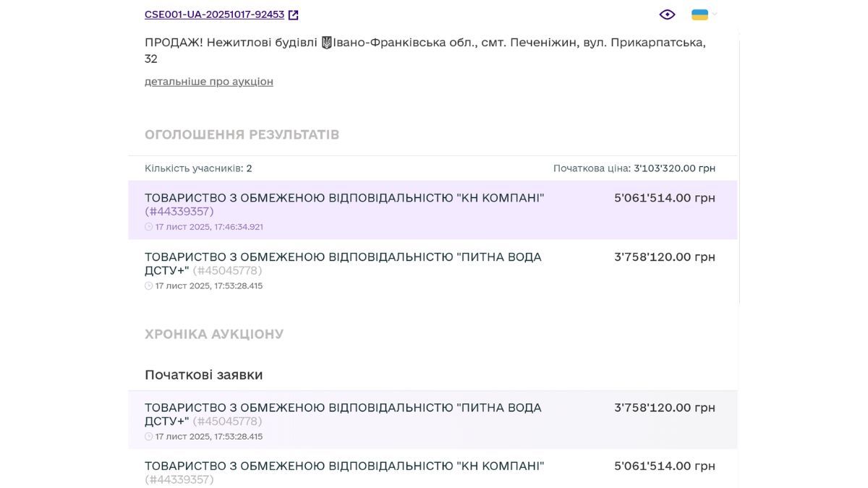Click the Ukrainian flag language icon
This screenshot has width=868, height=488.
(x=698, y=13)
